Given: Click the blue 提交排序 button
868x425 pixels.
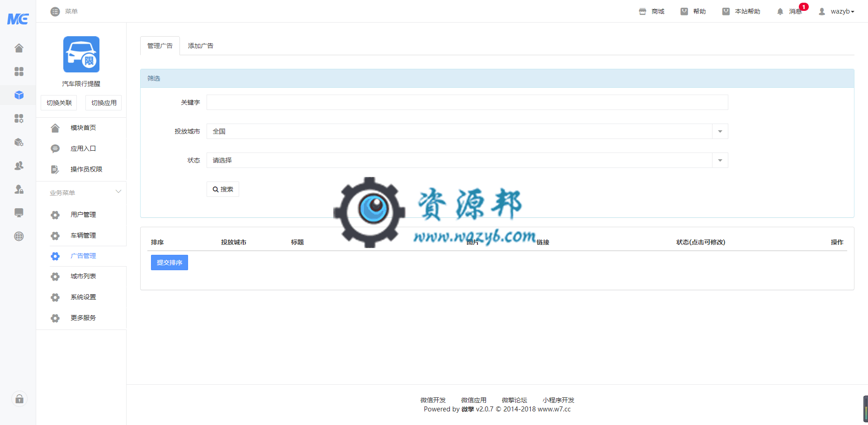Looking at the screenshot, I should tap(170, 263).
